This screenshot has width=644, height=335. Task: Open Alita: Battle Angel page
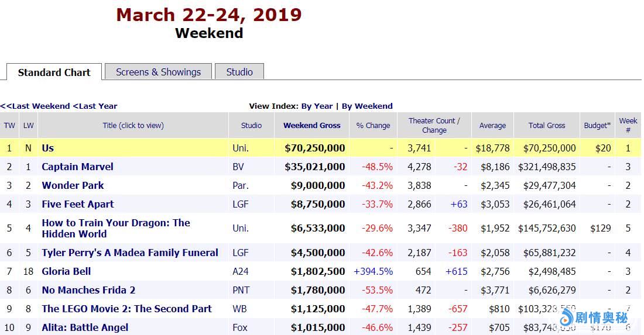(85, 327)
